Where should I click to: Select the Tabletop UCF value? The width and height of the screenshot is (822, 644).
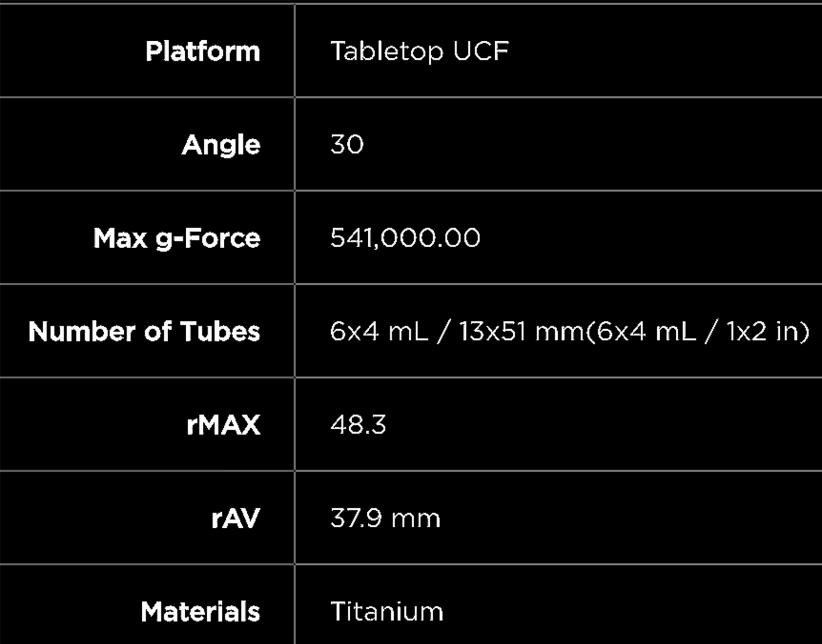pyautogui.click(x=419, y=52)
